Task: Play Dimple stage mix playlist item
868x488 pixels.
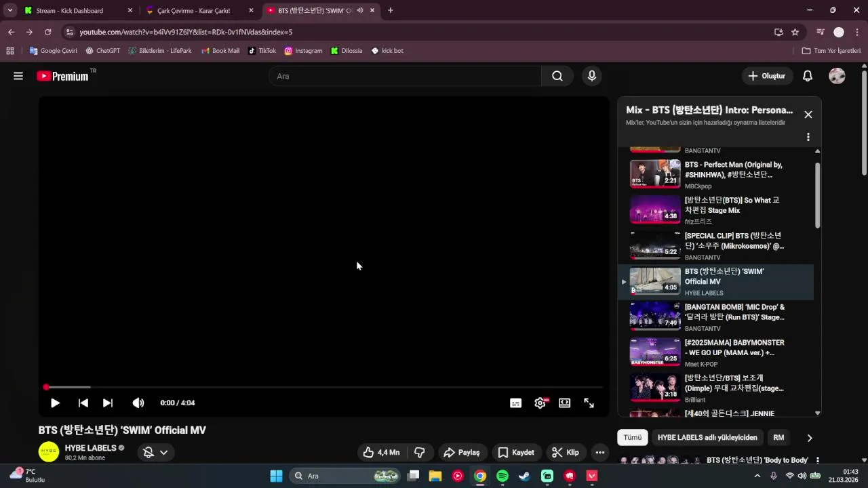Action: [715, 388]
